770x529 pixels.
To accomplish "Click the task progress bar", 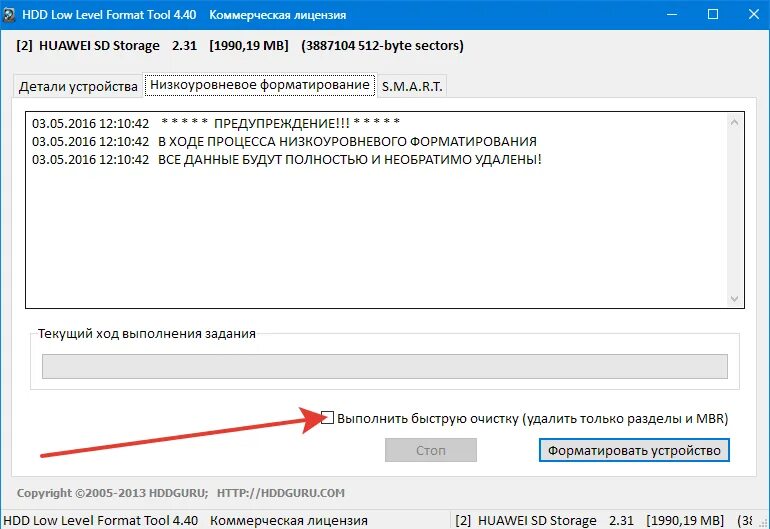I will [385, 366].
